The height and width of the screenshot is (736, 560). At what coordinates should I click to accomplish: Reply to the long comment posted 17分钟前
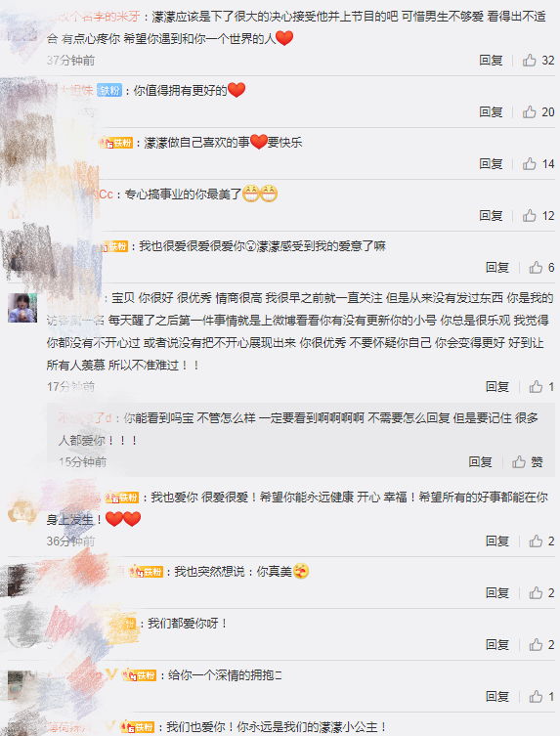click(x=497, y=386)
